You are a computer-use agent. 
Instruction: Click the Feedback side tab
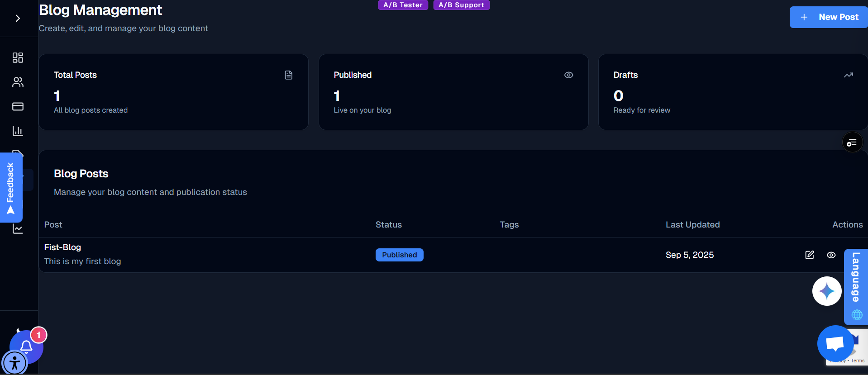click(x=11, y=187)
